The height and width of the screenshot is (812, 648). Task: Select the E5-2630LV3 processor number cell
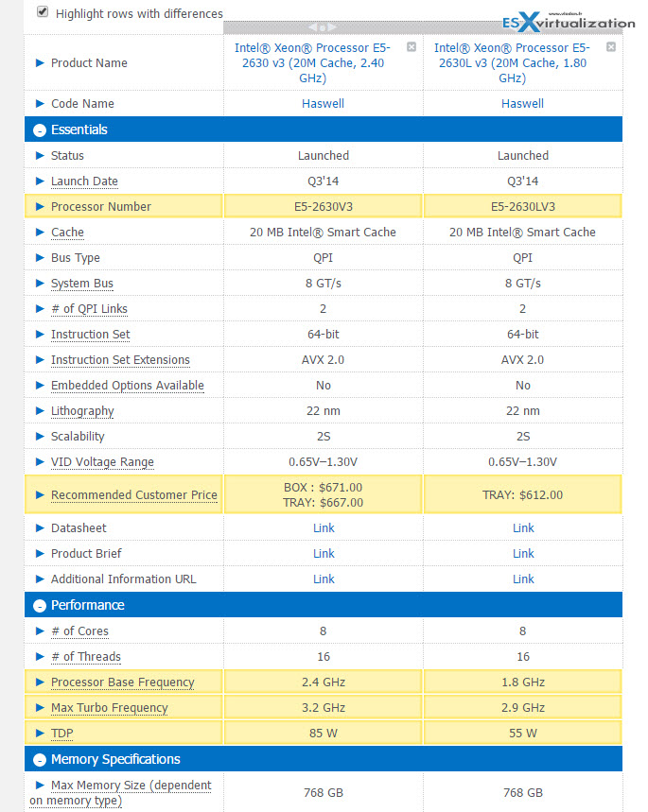click(x=522, y=207)
